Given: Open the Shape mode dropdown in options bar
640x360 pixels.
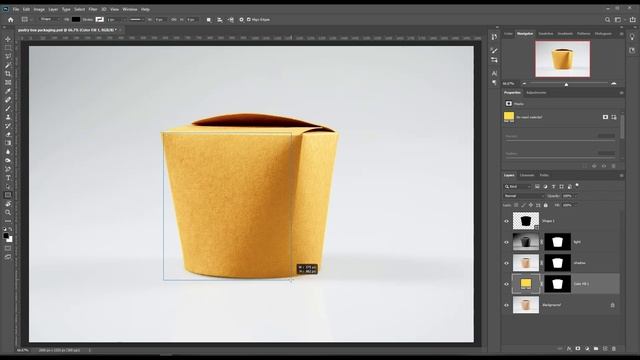Looking at the screenshot, I should (x=49, y=20).
